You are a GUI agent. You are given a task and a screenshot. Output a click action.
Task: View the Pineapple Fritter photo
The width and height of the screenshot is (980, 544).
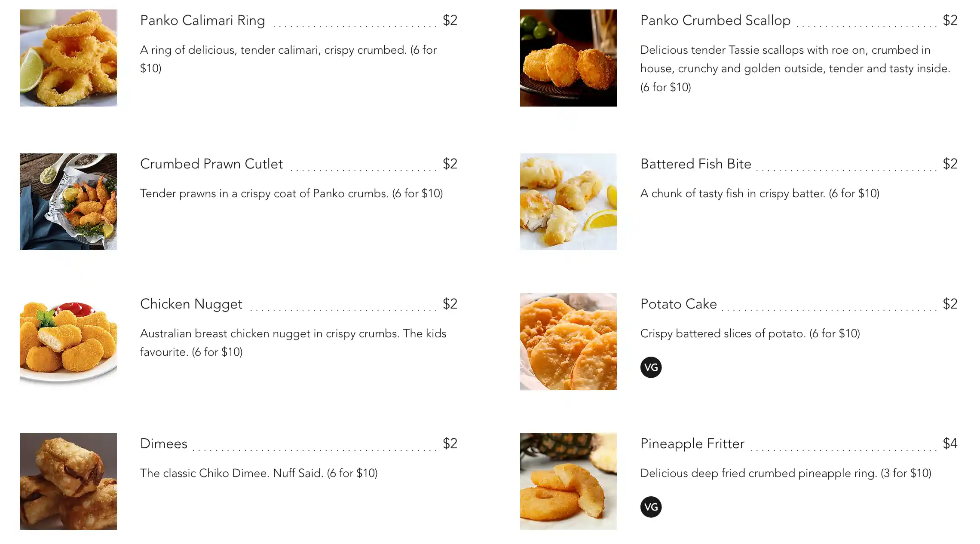pyautogui.click(x=568, y=481)
